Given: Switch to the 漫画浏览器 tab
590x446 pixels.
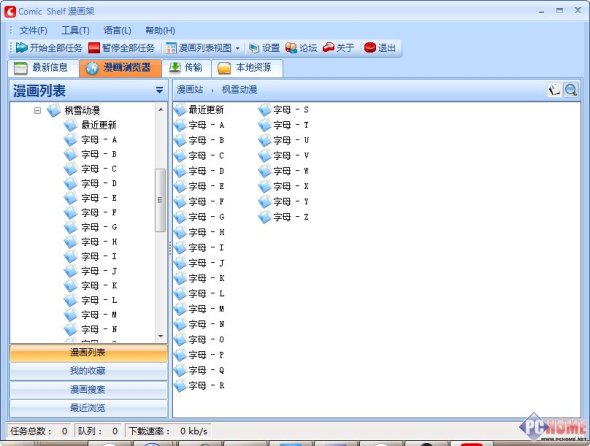Looking at the screenshot, I should (x=120, y=68).
